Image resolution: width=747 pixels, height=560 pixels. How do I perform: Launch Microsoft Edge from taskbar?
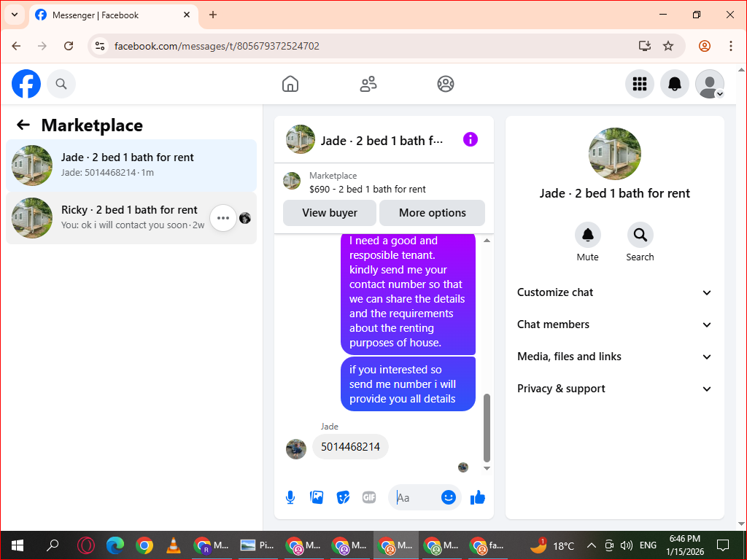pos(115,545)
